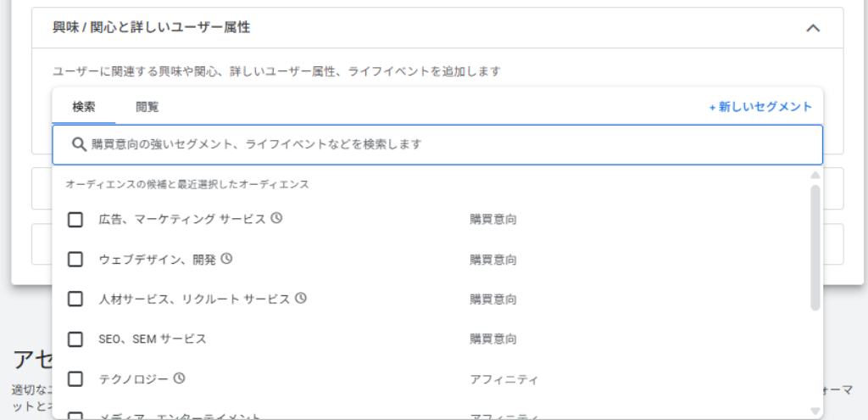Click clock icon beside 人材サービス、リクルート サービス

301,298
